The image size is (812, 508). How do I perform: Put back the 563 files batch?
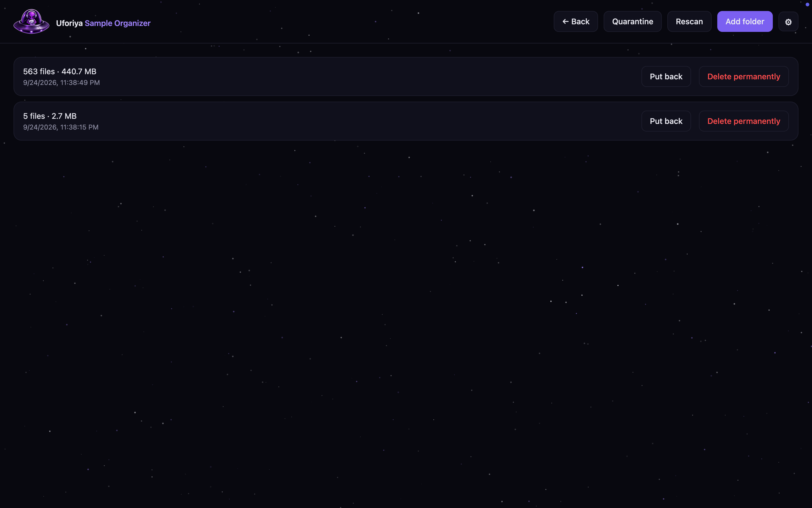(x=666, y=76)
